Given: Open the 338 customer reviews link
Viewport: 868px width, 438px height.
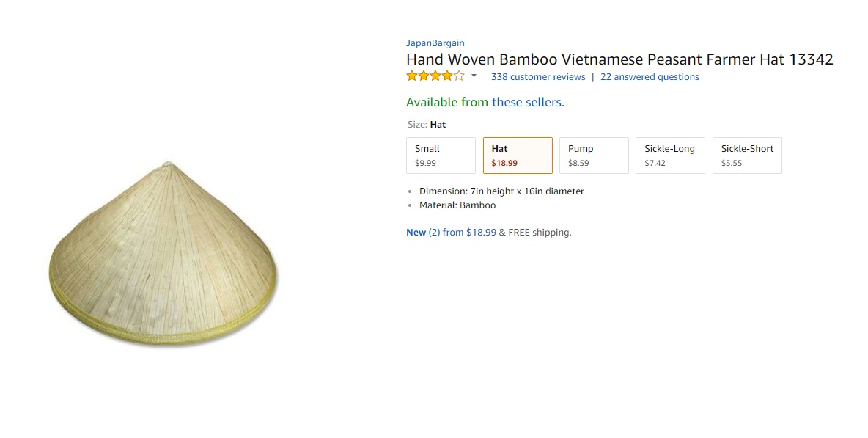Looking at the screenshot, I should (537, 76).
